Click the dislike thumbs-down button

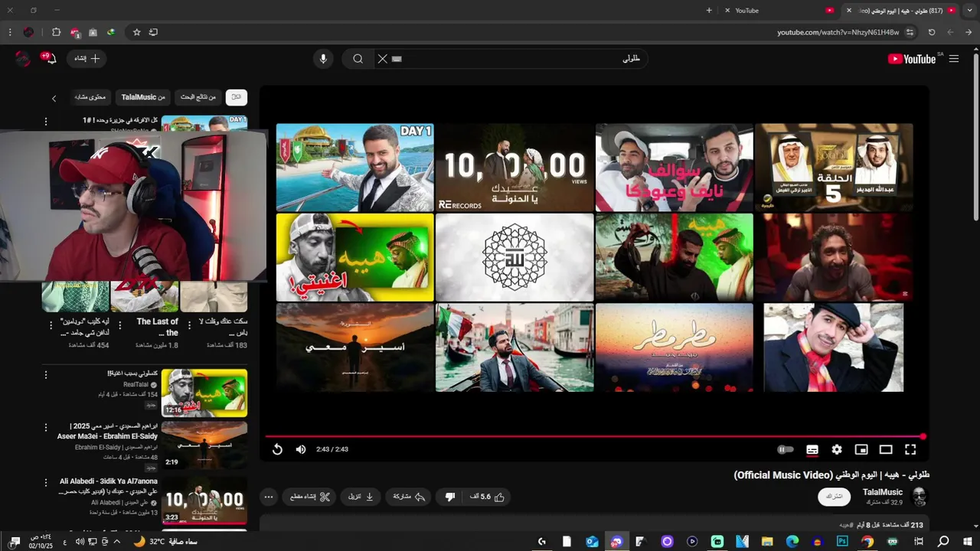(x=450, y=497)
